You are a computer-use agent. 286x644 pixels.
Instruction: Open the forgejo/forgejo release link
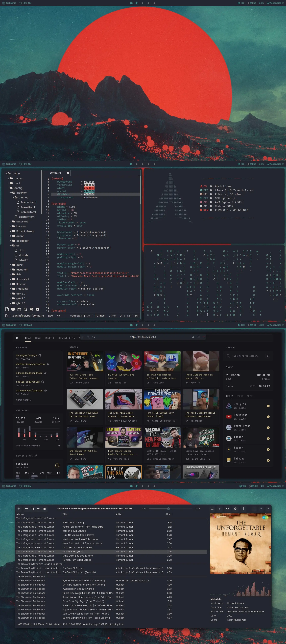(x=26, y=355)
